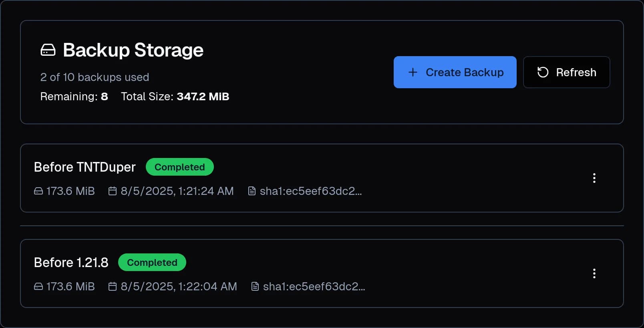Image resolution: width=644 pixels, height=328 pixels.
Task: Click the Backup Storage heading
Action: pos(133,50)
